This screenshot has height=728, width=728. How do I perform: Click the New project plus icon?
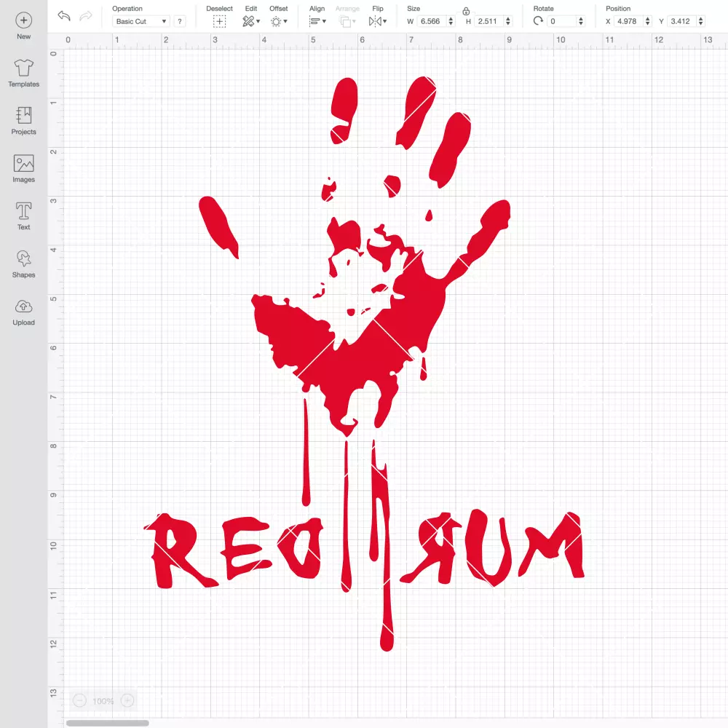pyautogui.click(x=24, y=20)
